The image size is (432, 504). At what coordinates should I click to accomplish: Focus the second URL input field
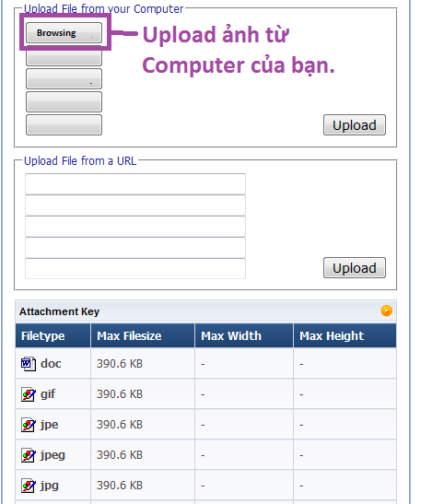pos(135,205)
